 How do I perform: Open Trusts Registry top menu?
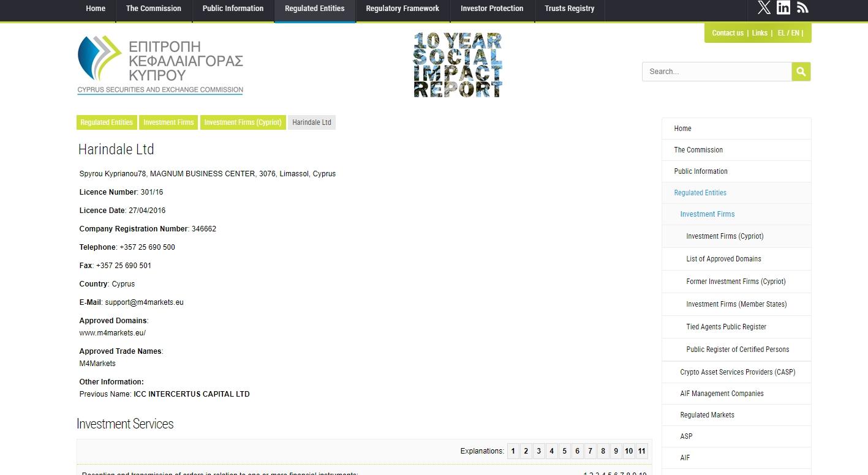click(x=570, y=9)
